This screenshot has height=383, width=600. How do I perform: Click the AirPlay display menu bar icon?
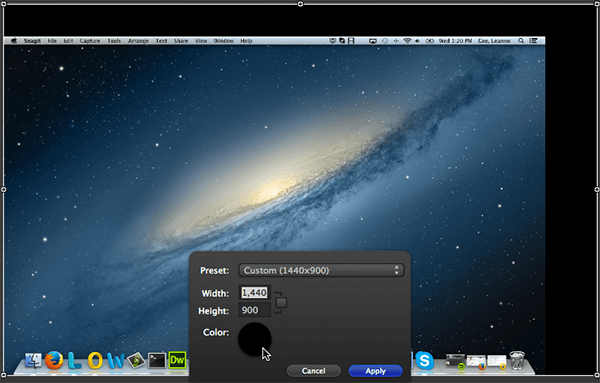click(373, 41)
